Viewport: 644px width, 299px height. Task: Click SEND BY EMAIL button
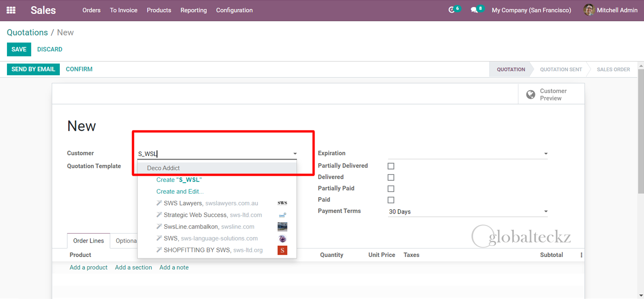pos(33,69)
